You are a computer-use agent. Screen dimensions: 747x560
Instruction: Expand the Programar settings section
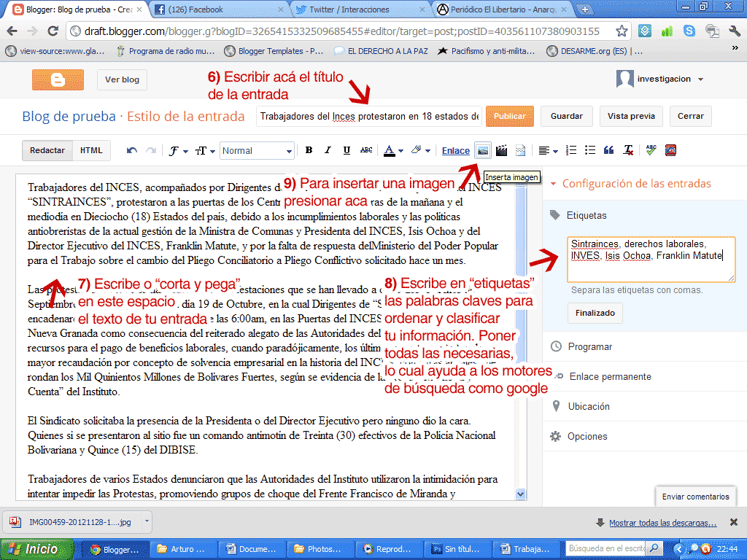tap(589, 347)
